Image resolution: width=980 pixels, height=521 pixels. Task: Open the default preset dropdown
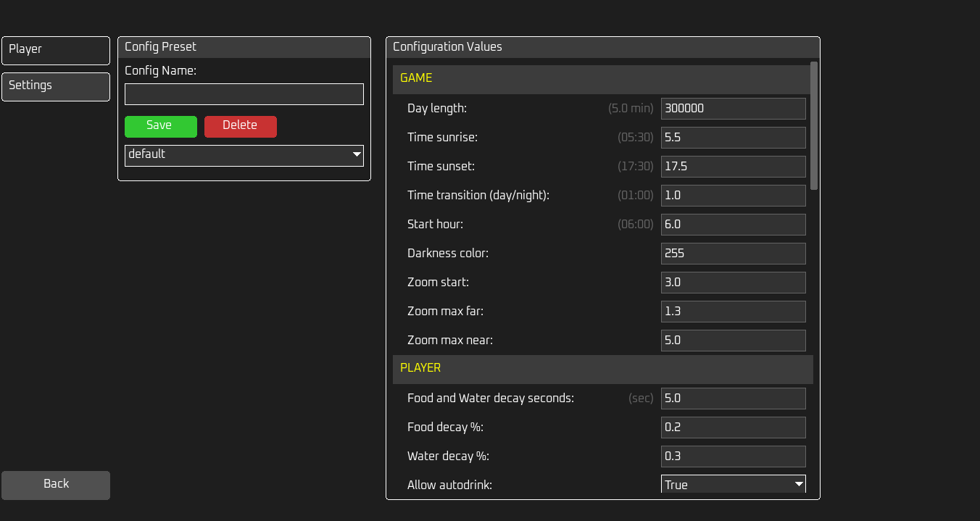click(244, 155)
